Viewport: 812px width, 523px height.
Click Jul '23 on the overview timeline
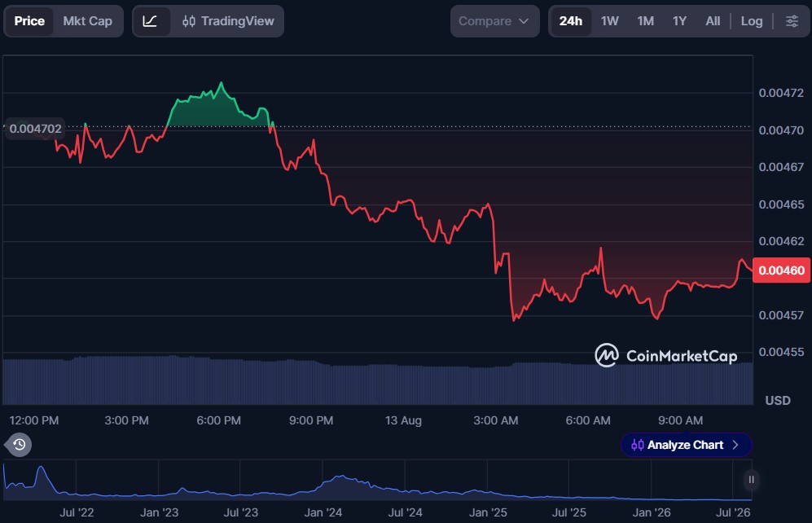click(240, 512)
